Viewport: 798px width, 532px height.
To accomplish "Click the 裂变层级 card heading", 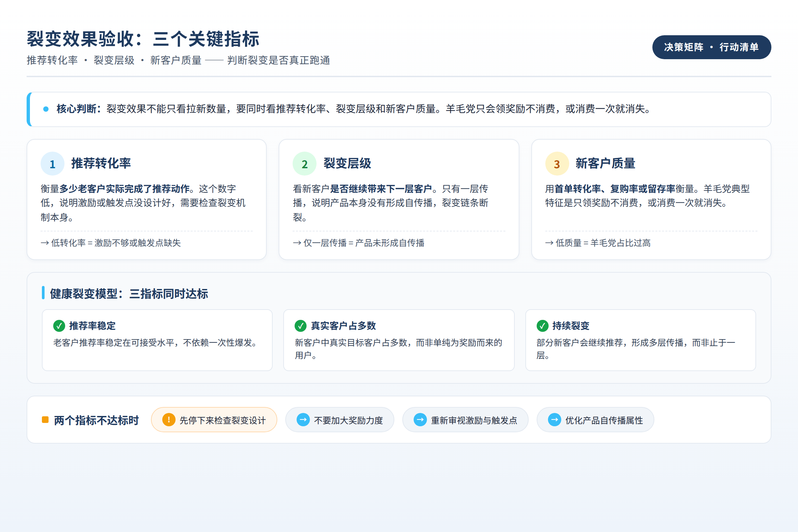I will point(347,163).
